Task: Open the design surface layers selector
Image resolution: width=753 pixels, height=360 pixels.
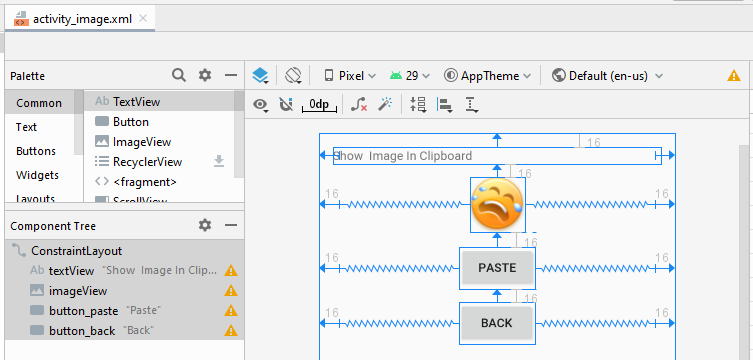Action: click(260, 76)
